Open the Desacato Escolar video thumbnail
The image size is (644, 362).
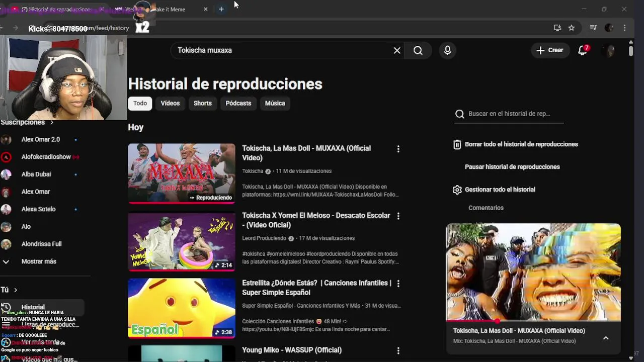tap(182, 241)
